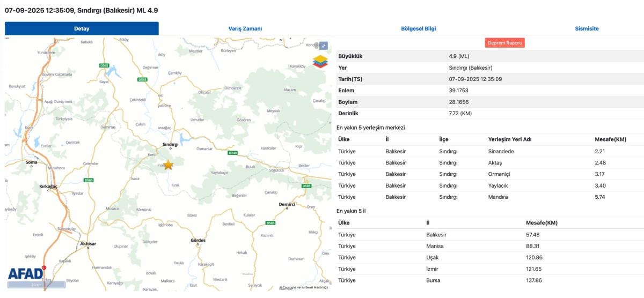Open the map layers switcher

320,62
